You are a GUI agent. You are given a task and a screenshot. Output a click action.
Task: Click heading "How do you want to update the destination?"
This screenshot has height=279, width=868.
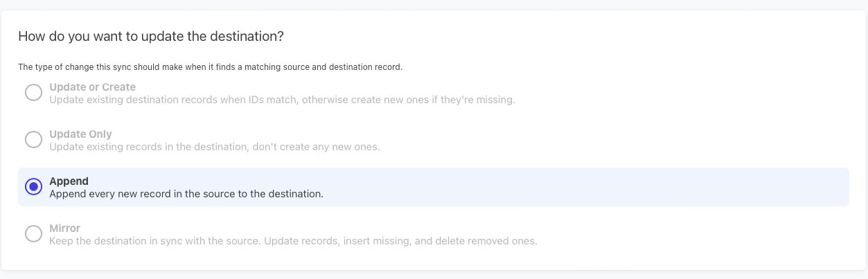[151, 36]
